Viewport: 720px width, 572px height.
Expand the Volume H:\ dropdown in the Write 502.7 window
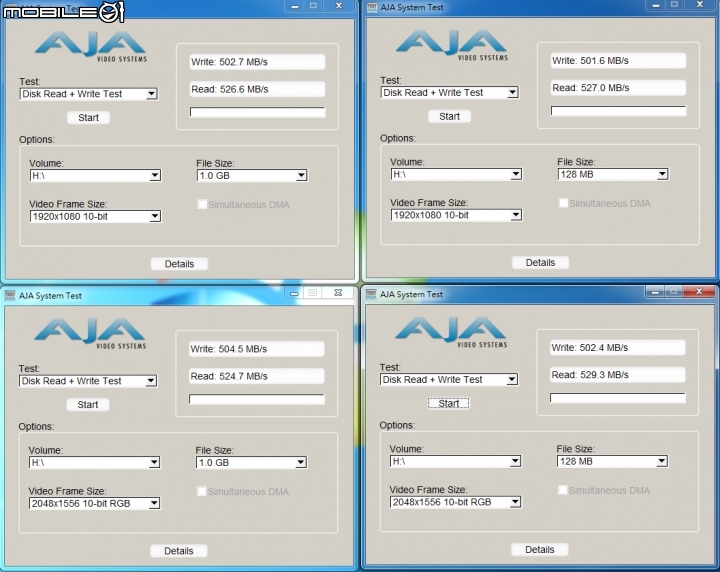coord(95,175)
